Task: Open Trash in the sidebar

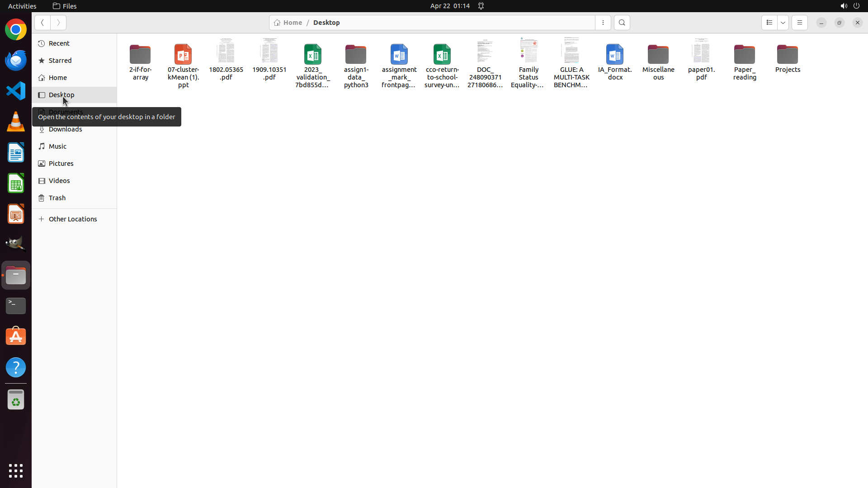Action: pos(57,198)
